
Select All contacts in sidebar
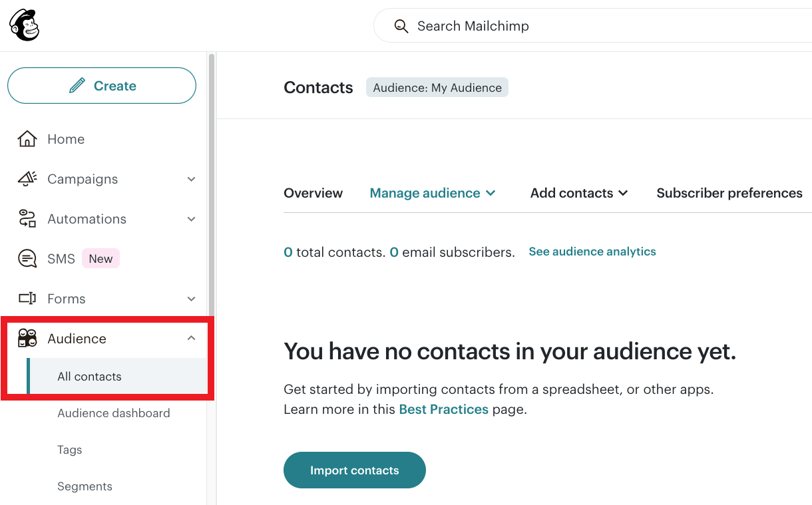pyautogui.click(x=117, y=376)
